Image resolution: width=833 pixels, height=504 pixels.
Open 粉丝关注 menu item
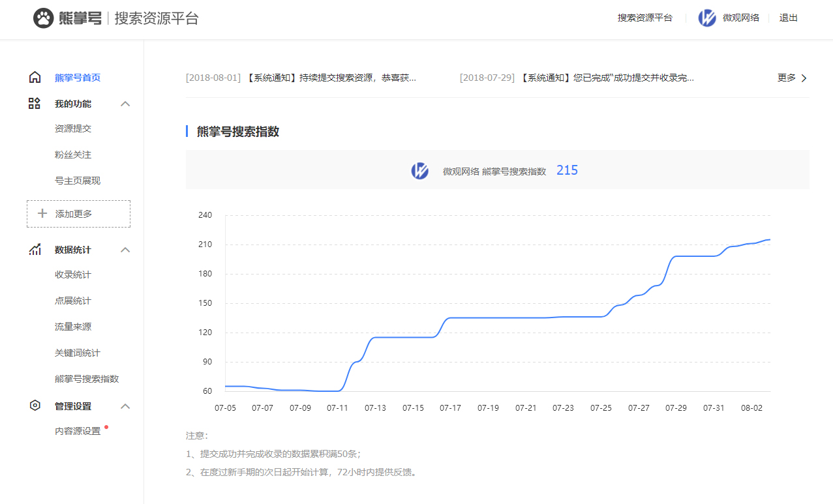(73, 155)
